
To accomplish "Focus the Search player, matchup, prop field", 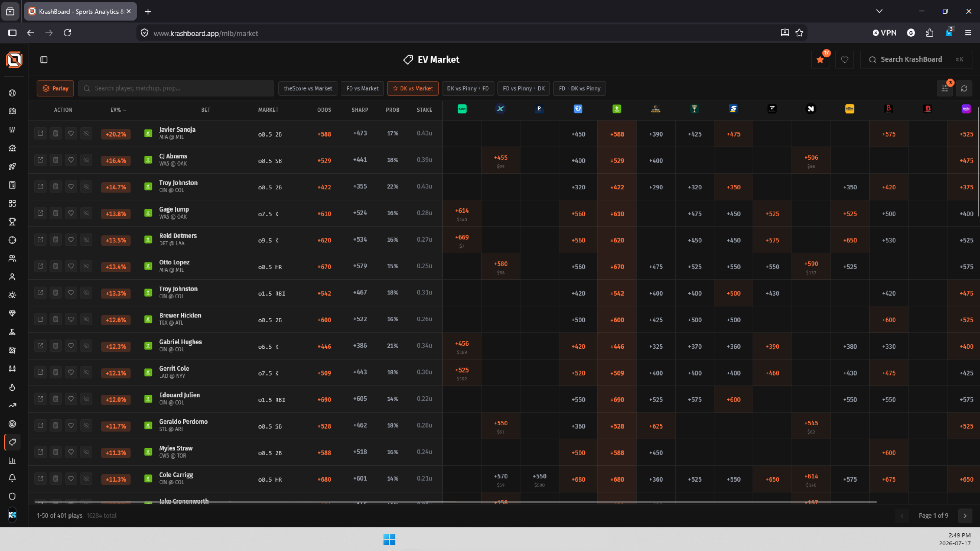I will click(x=176, y=88).
